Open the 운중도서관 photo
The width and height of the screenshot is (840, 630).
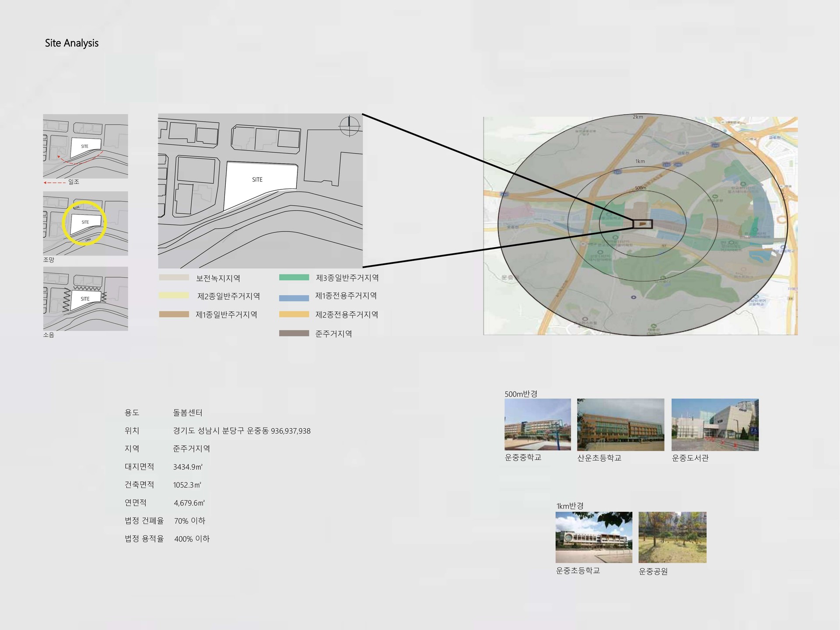[715, 424]
